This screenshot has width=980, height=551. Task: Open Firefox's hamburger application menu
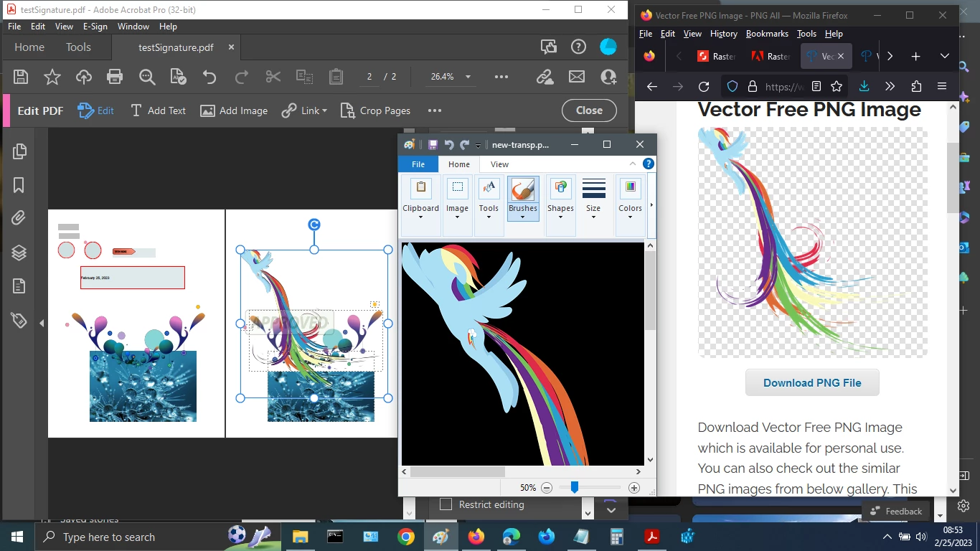coord(942,87)
